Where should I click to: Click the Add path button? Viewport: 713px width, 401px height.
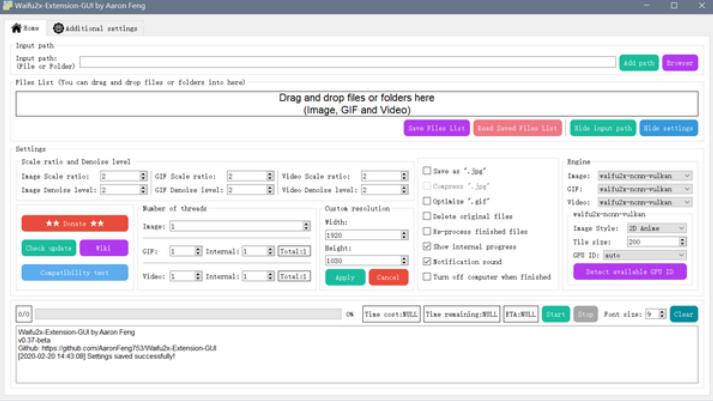[638, 63]
